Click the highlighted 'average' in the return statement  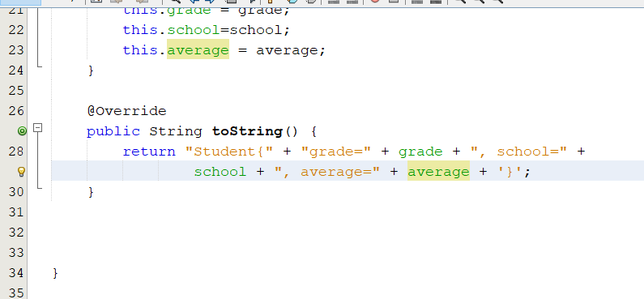[438, 172]
